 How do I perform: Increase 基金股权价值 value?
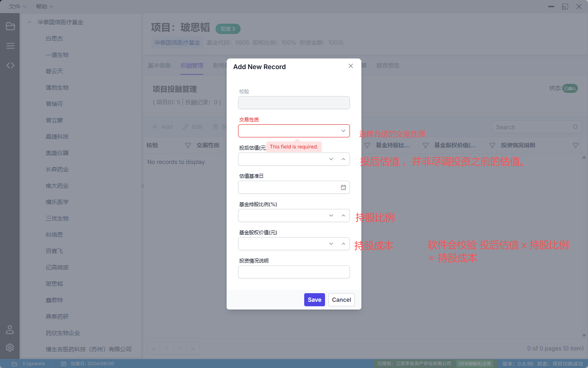pyautogui.click(x=343, y=244)
